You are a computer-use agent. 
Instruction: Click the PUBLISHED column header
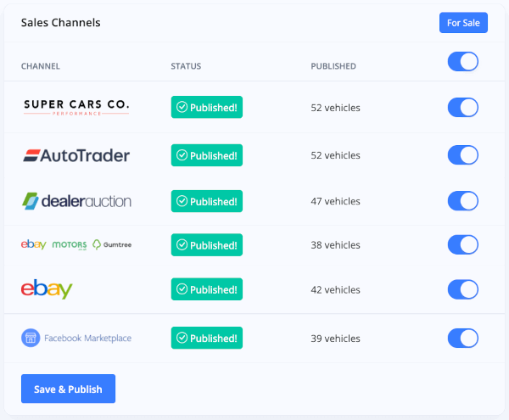(x=333, y=66)
